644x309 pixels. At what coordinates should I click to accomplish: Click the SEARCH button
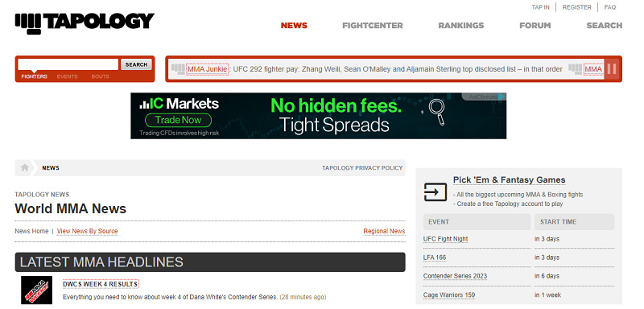pyautogui.click(x=136, y=64)
